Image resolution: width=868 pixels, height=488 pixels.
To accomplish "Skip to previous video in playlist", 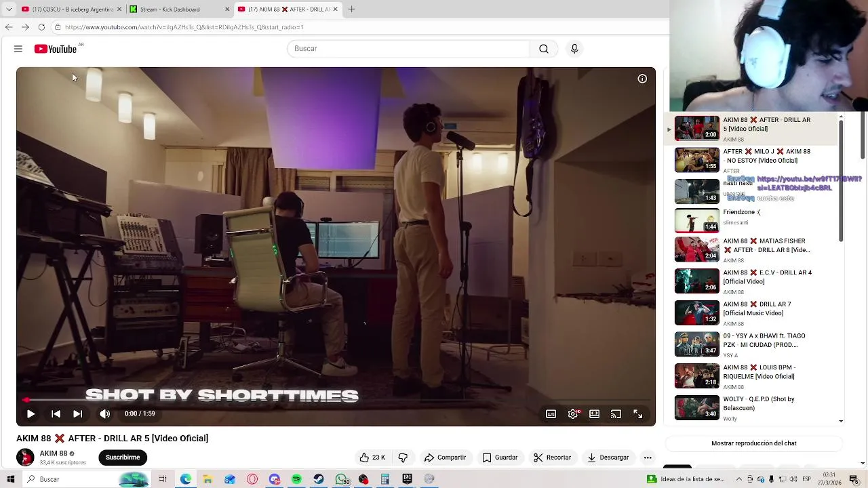I will tap(56, 413).
